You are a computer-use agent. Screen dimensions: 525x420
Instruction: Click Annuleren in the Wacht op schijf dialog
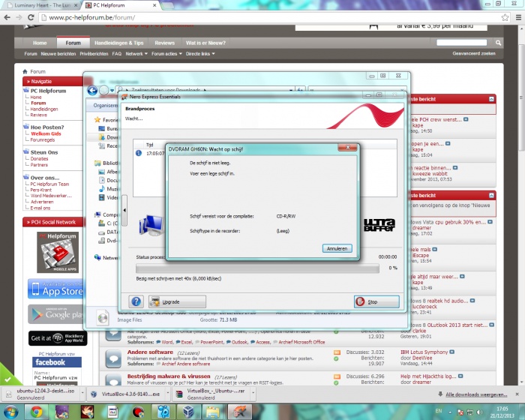click(x=337, y=248)
